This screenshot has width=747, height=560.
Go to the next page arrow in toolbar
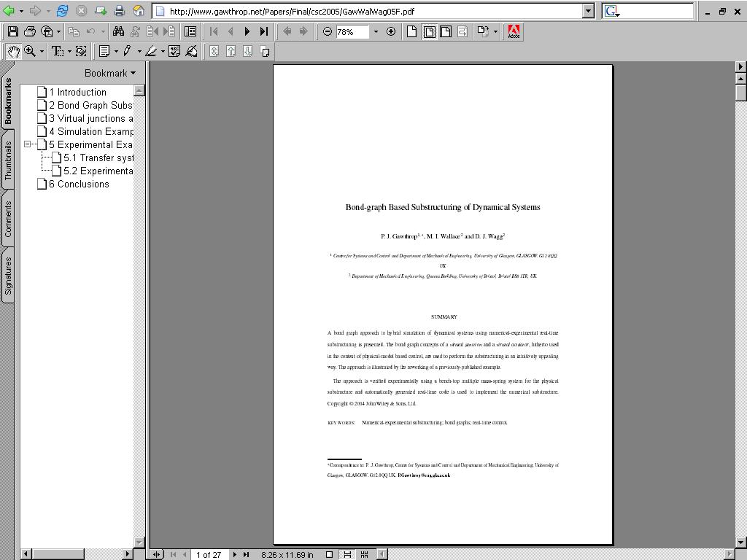(247, 32)
